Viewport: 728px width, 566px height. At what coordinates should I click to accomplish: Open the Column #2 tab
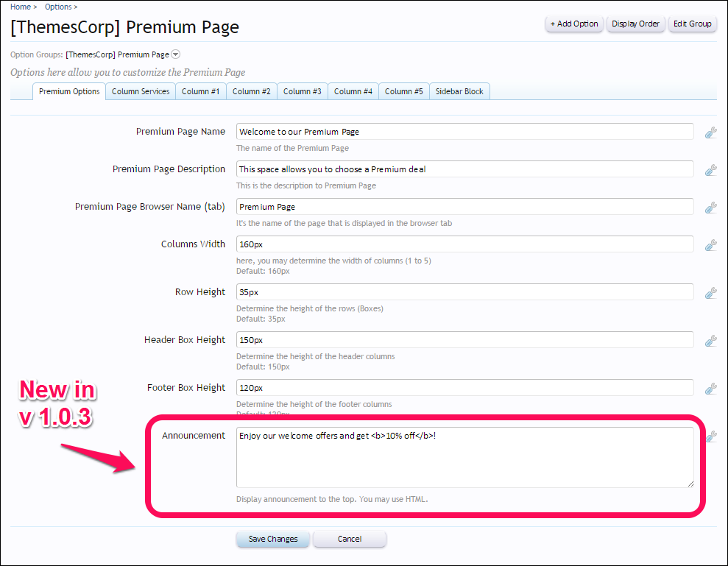click(x=252, y=91)
